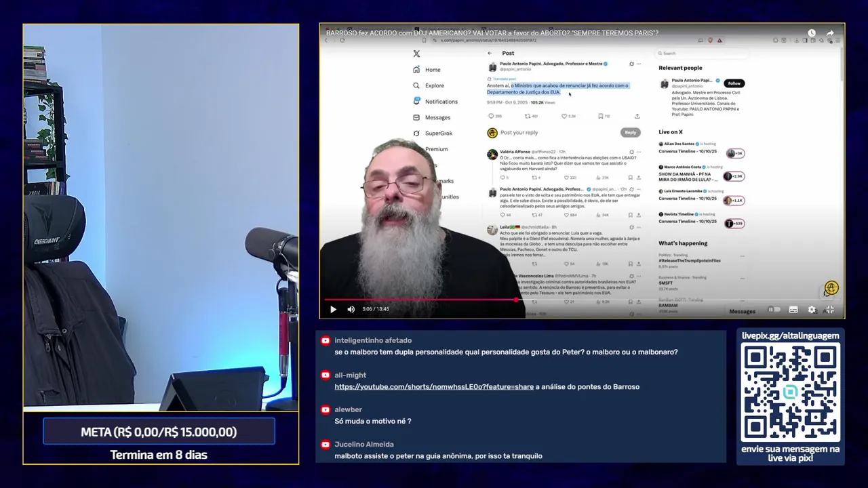Click the livepix QR code

(x=791, y=392)
